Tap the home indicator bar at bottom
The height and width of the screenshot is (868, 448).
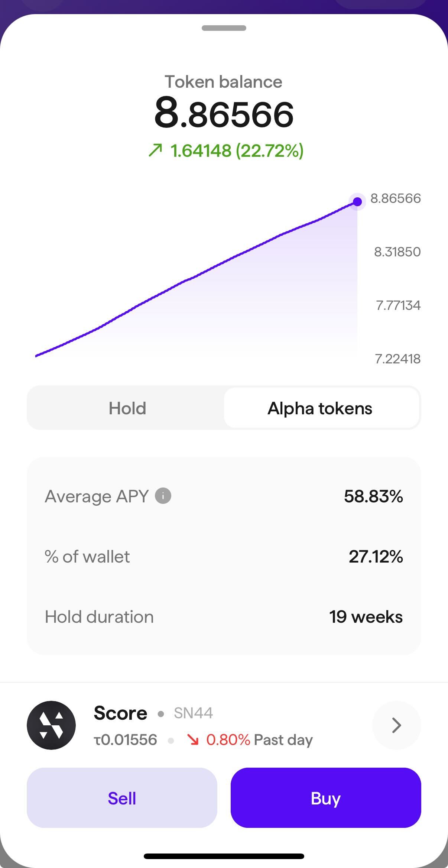(224, 856)
